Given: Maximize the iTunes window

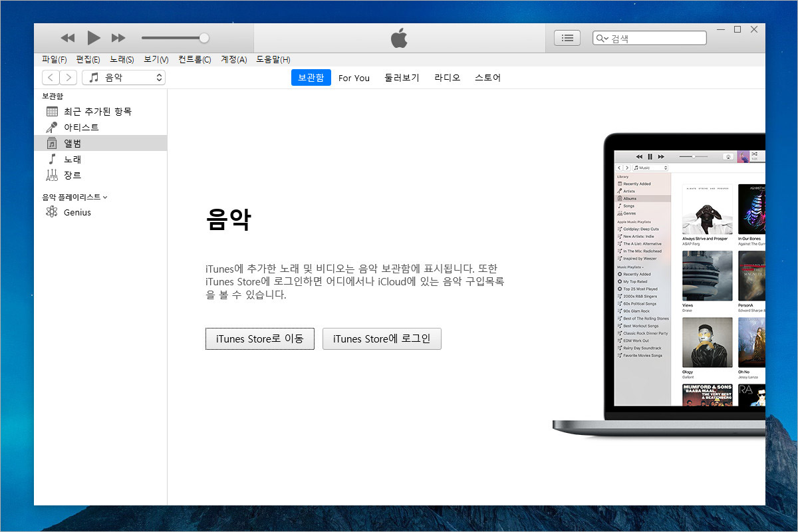Looking at the screenshot, I should (x=737, y=29).
